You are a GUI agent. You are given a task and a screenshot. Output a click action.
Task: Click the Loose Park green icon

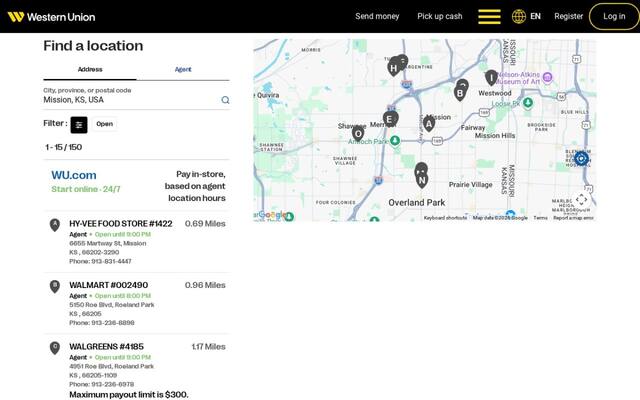[528, 102]
